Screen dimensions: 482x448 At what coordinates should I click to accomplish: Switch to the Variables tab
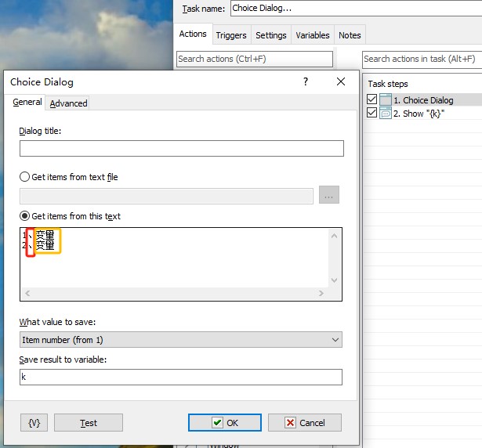tap(312, 35)
